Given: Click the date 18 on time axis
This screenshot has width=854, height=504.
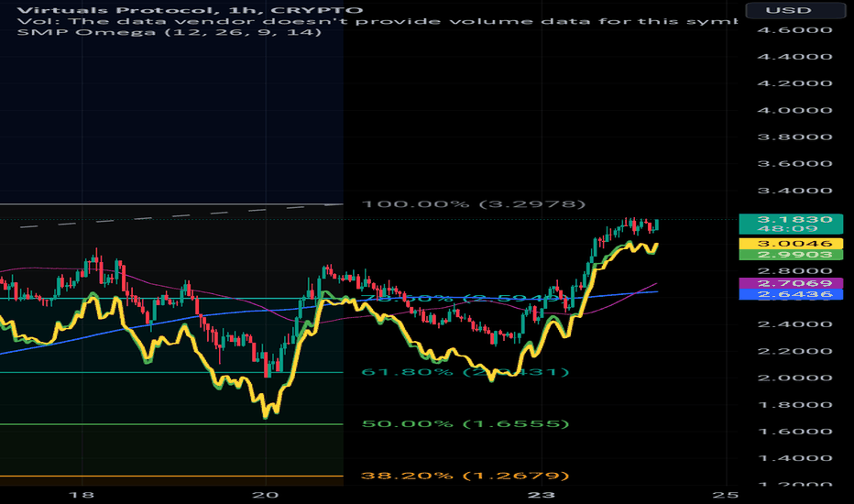Looking at the screenshot, I should (82, 495).
